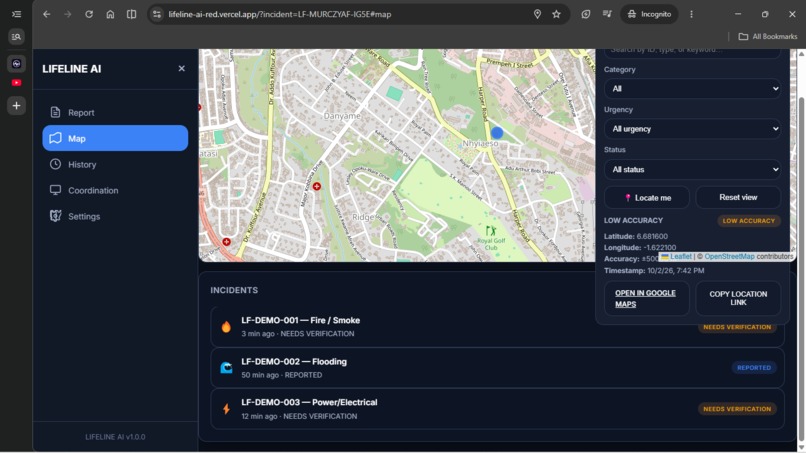The image size is (806, 453).
Task: Click the Reset view button
Action: pyautogui.click(x=738, y=197)
